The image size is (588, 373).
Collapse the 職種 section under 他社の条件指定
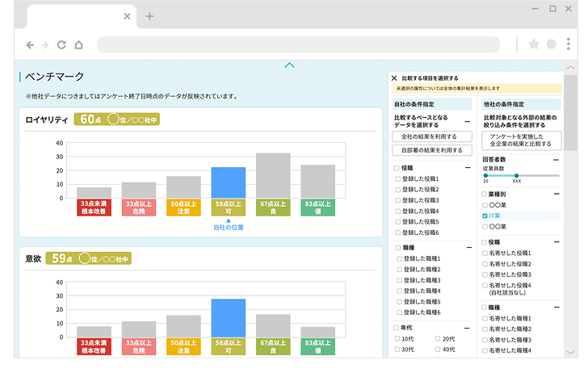coord(556,307)
